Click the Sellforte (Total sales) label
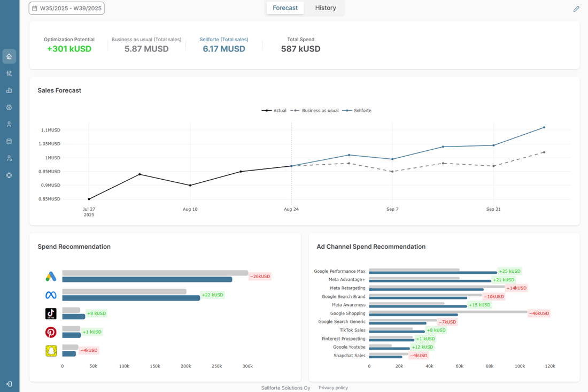 (x=224, y=40)
